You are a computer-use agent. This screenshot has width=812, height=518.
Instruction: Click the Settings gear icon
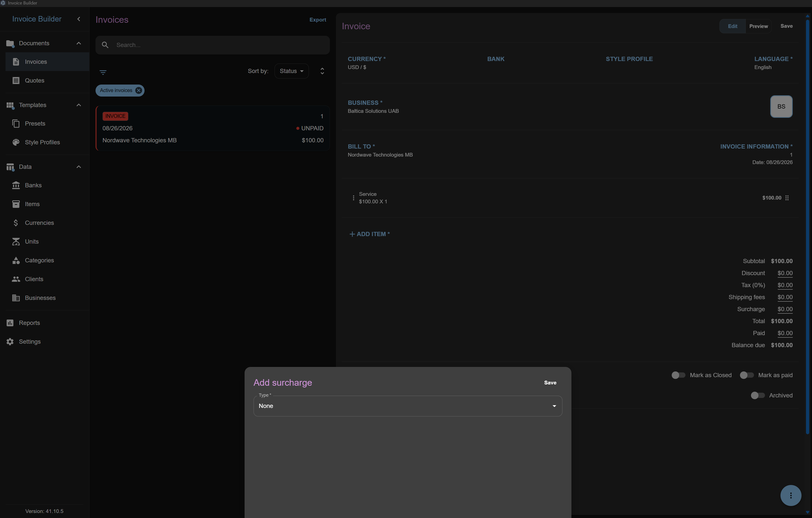[10, 342]
